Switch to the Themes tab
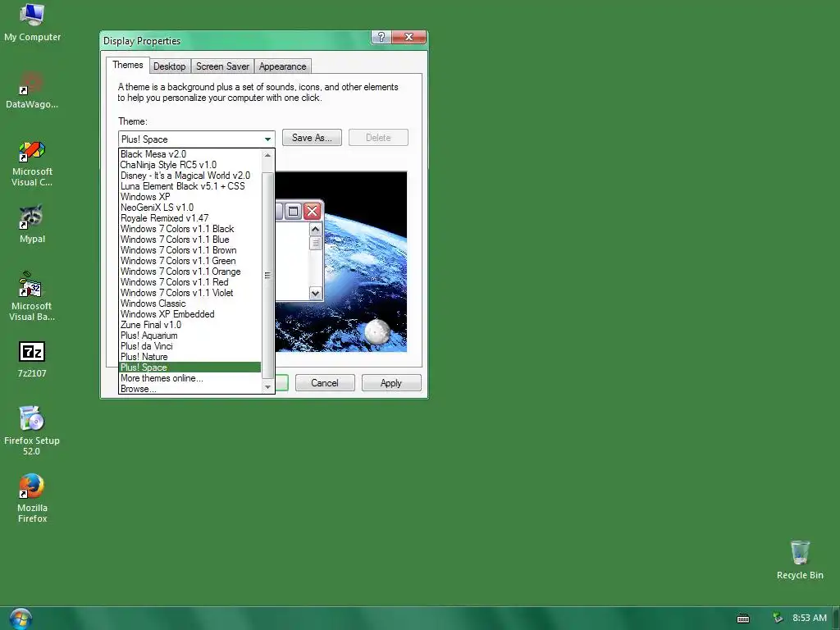The image size is (840, 630). click(127, 65)
